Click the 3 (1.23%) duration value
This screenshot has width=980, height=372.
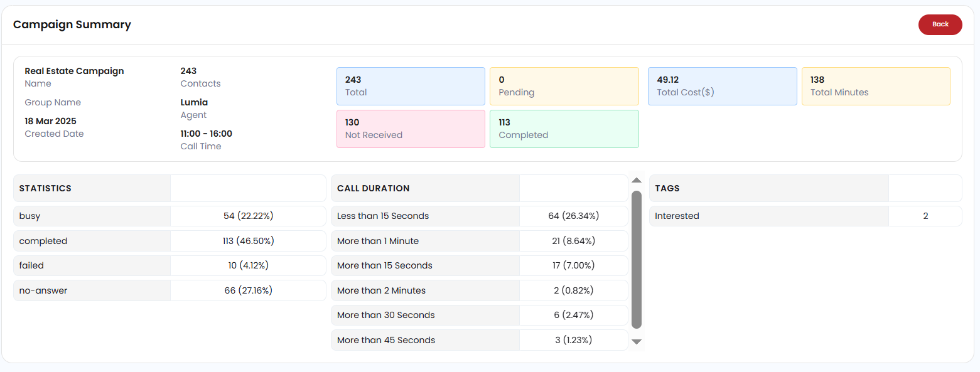574,340
